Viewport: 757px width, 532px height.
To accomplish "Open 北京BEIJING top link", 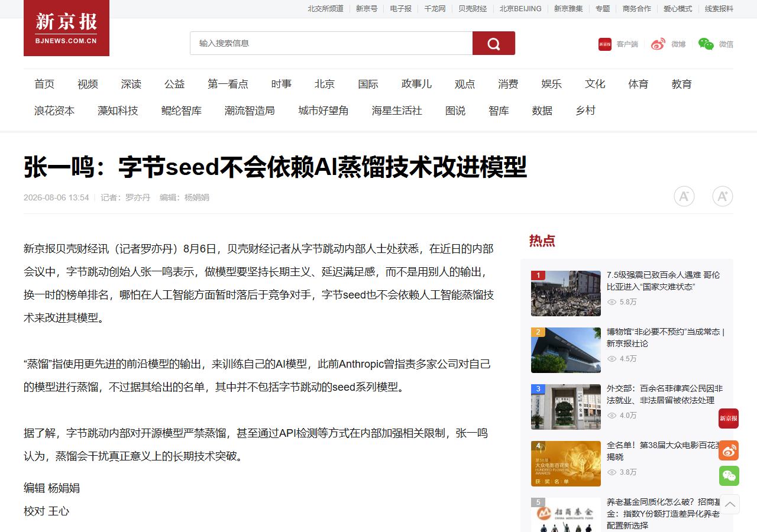I will [520, 9].
